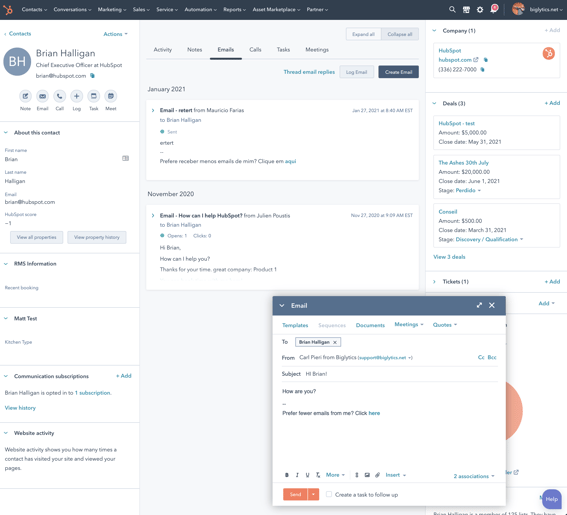Viewport: 567px width, 515px height.
Task: Open the Actions dropdown
Action: click(115, 34)
